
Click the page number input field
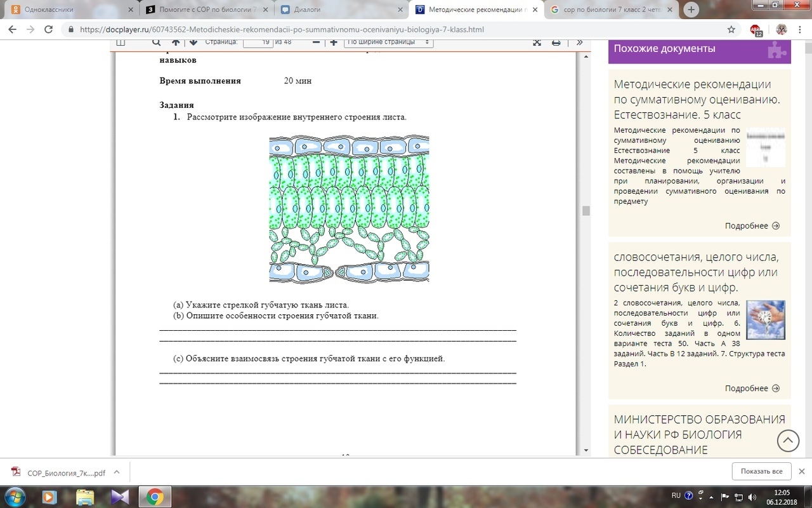(x=258, y=42)
